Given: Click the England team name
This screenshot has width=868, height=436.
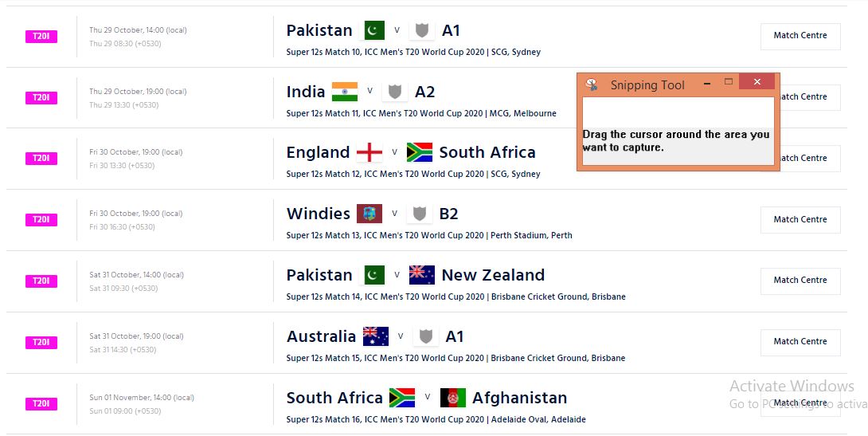Looking at the screenshot, I should click(x=318, y=152).
